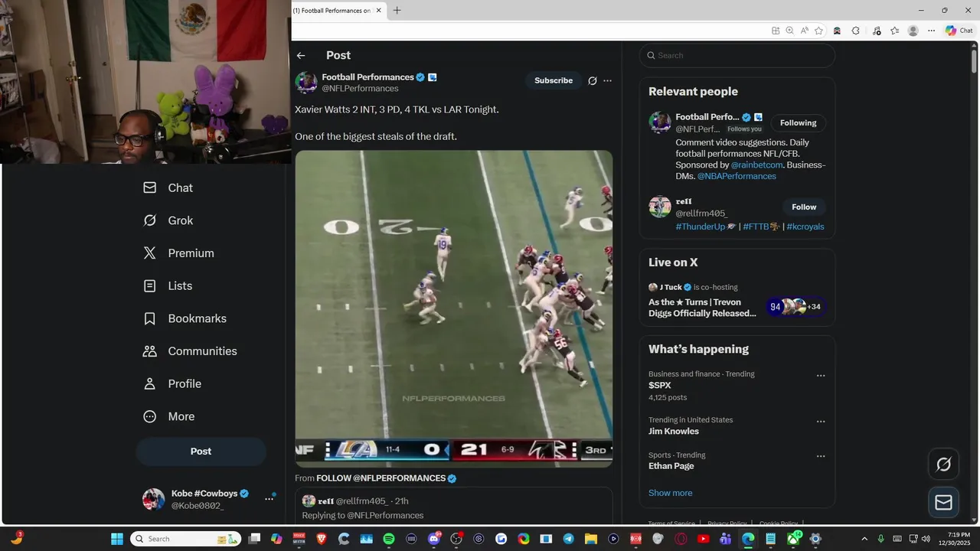
Task: Click Show more under What's happening
Action: (x=670, y=493)
